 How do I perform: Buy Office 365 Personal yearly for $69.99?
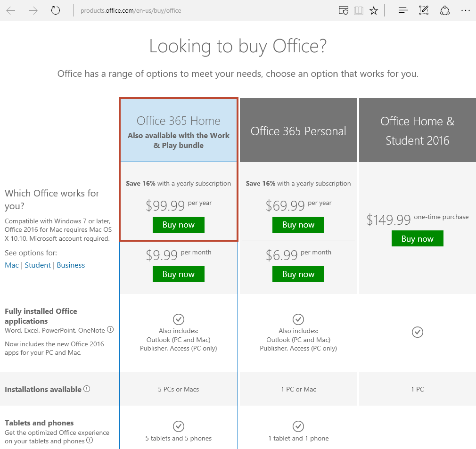tap(298, 225)
